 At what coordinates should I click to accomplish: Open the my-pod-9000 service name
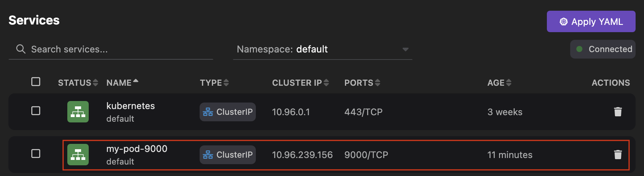pos(137,149)
